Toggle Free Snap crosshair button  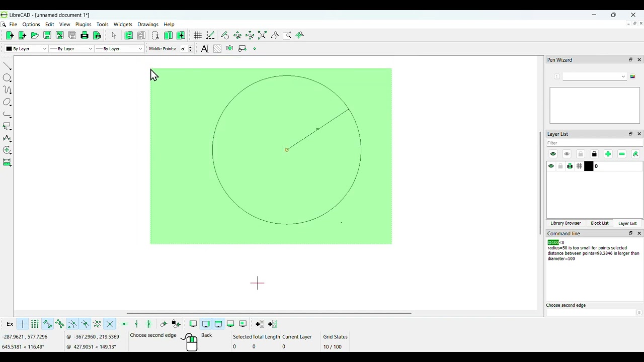point(23,324)
